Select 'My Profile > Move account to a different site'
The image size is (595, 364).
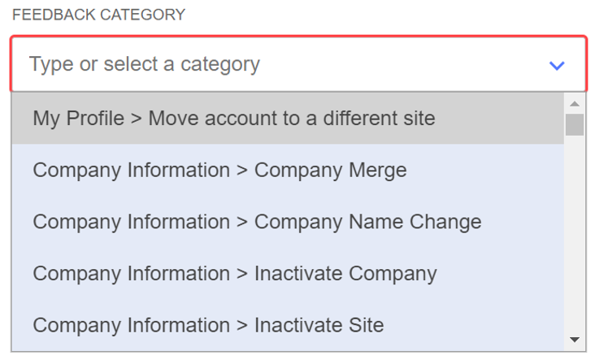pyautogui.click(x=234, y=119)
